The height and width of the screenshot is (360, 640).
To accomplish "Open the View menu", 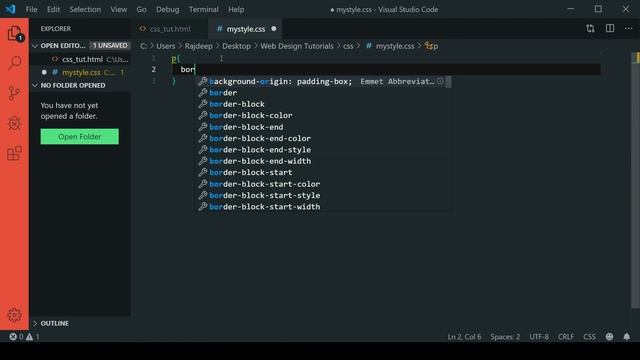I will (x=118, y=9).
